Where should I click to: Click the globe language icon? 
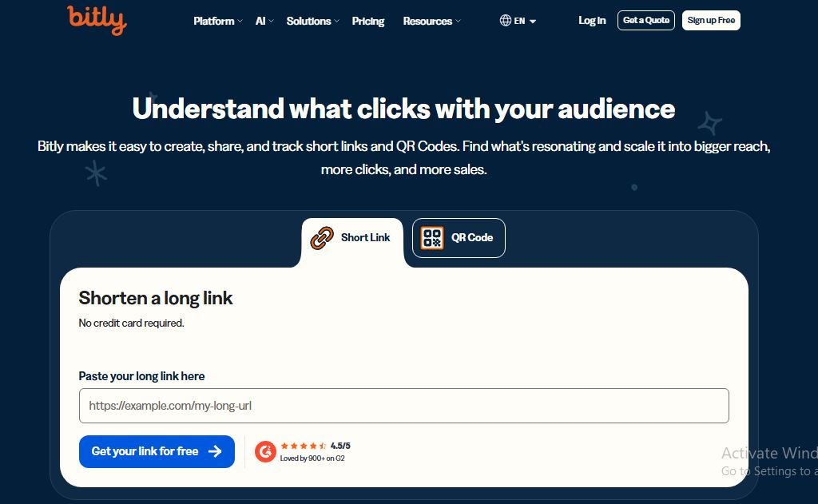coord(505,20)
